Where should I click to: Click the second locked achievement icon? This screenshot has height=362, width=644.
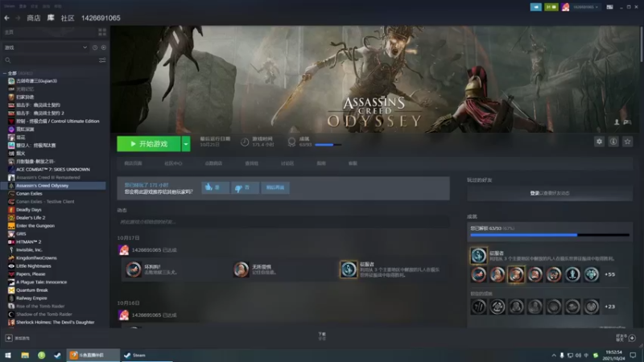tap(497, 306)
